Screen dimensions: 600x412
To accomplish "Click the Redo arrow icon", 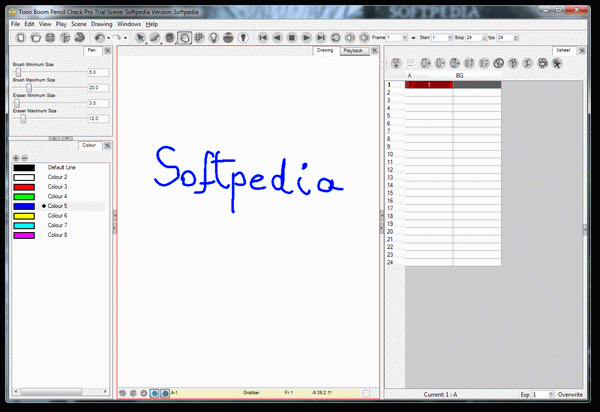I will (x=117, y=37).
